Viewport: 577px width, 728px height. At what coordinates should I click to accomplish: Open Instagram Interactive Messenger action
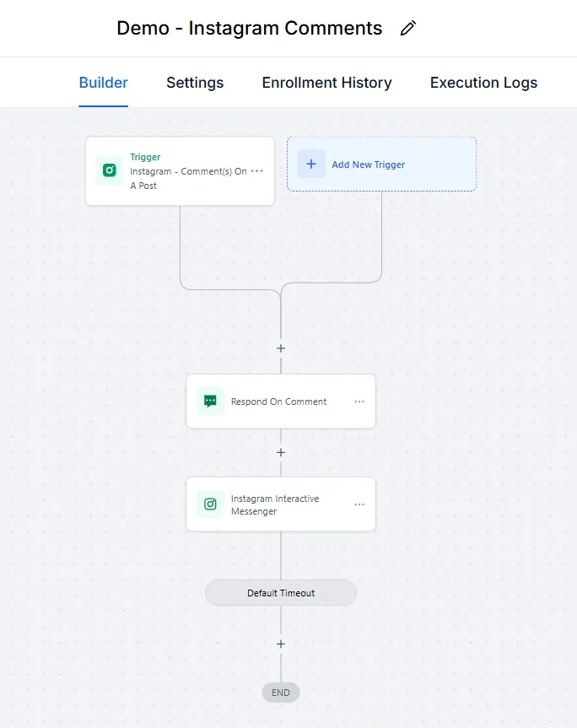[x=281, y=504]
